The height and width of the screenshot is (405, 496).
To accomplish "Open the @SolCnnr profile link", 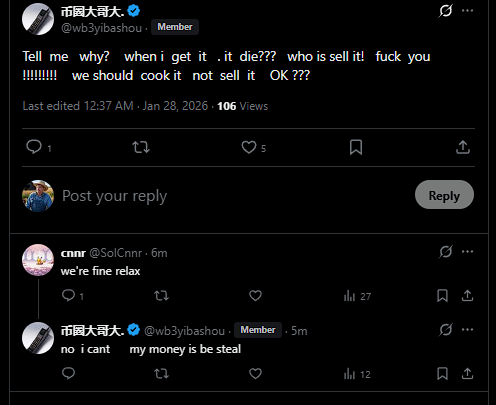I will (x=116, y=253).
